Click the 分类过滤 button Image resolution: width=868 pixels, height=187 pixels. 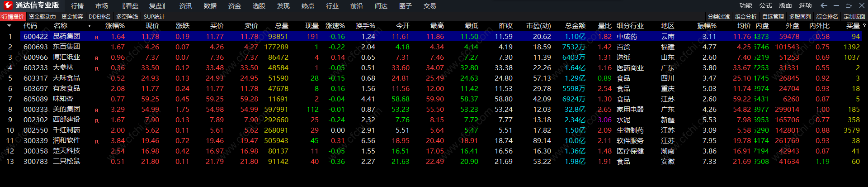719,17
